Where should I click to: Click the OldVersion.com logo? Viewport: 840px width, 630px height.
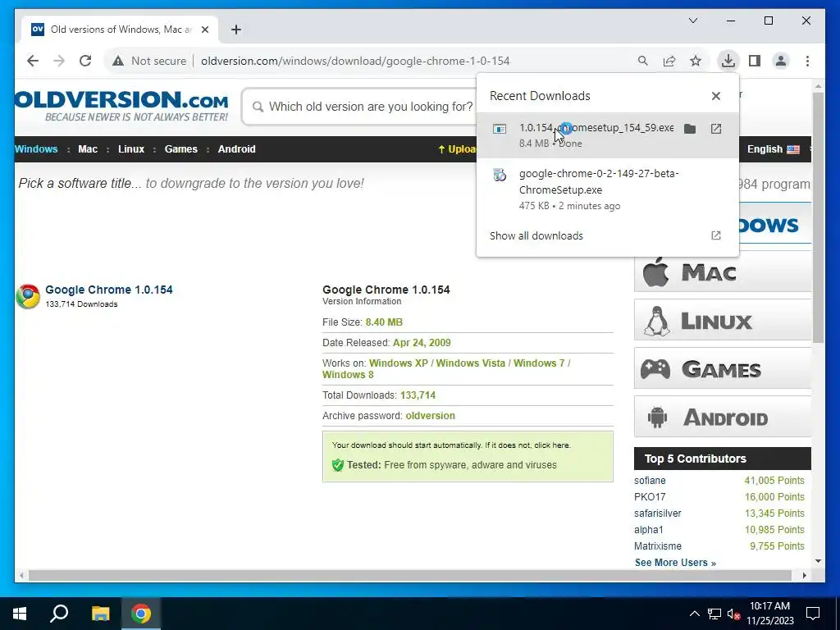(x=121, y=106)
